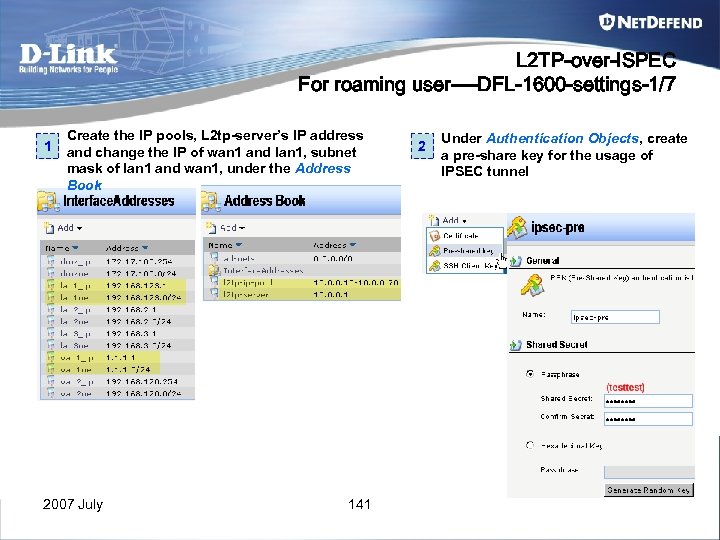720x540 pixels.
Task: Click the all-nets row icon in Address Book
Action: coord(214,258)
